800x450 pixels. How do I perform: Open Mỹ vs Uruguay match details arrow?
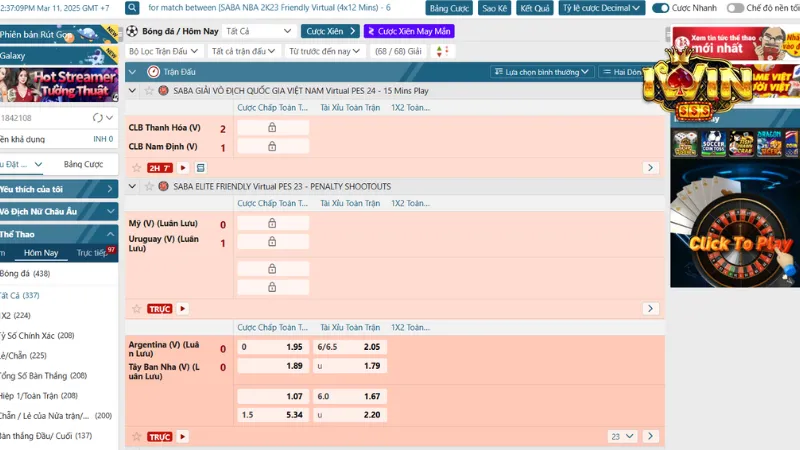tap(650, 309)
